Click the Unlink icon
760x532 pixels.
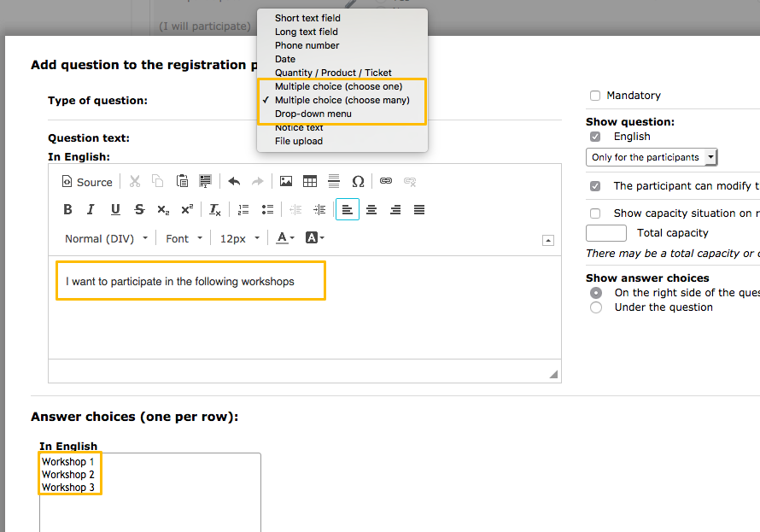click(x=410, y=182)
